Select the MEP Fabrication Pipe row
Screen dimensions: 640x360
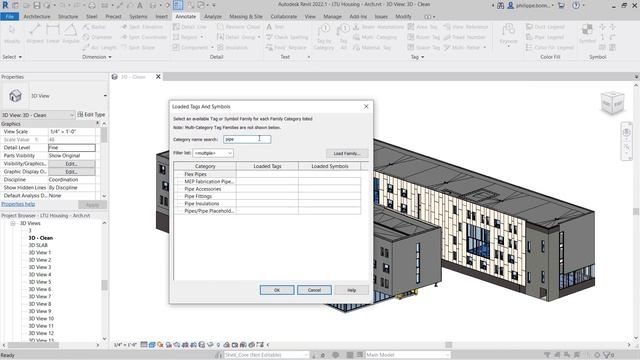click(267, 181)
